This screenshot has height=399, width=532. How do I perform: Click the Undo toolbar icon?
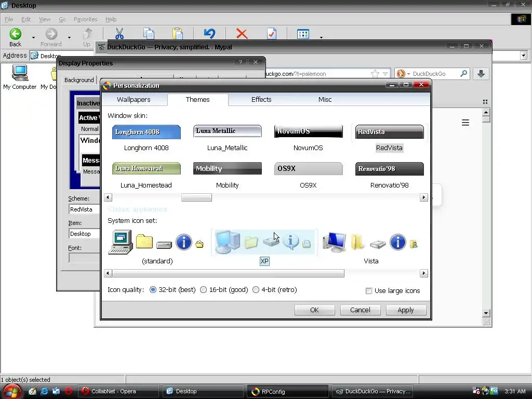209,34
